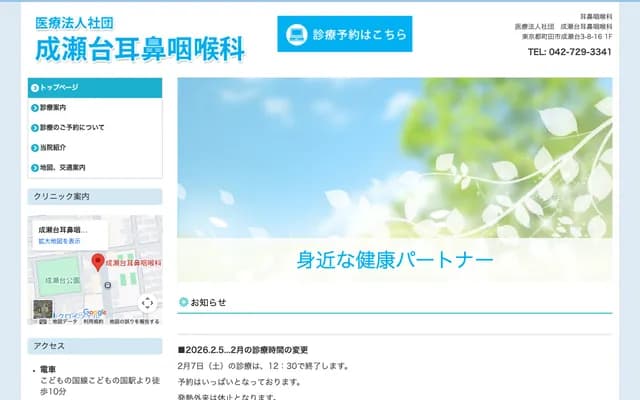Open the トップページ menu item
The height and width of the screenshot is (400, 640).
coord(94,88)
